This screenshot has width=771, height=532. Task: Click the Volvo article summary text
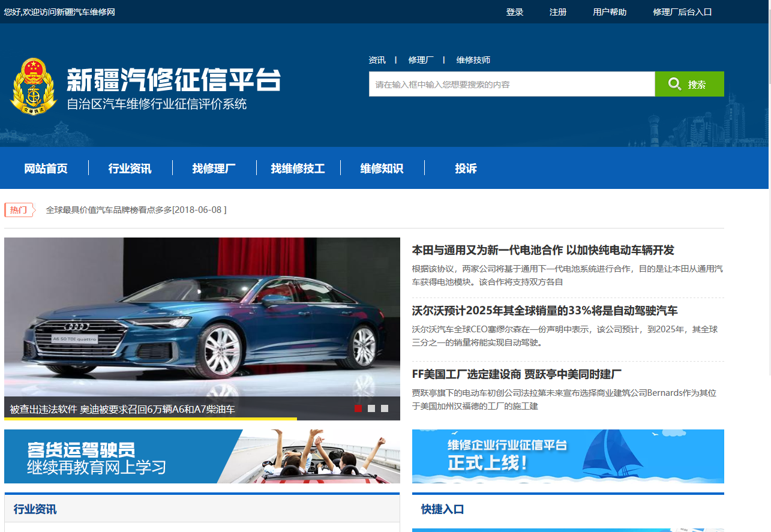click(x=565, y=336)
